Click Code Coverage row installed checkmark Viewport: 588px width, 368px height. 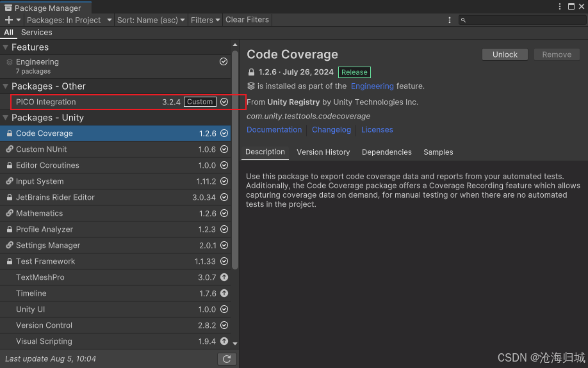pos(224,133)
